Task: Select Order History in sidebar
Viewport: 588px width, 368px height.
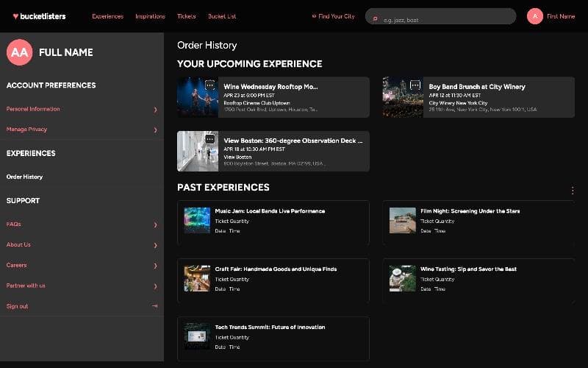Action: (x=24, y=177)
